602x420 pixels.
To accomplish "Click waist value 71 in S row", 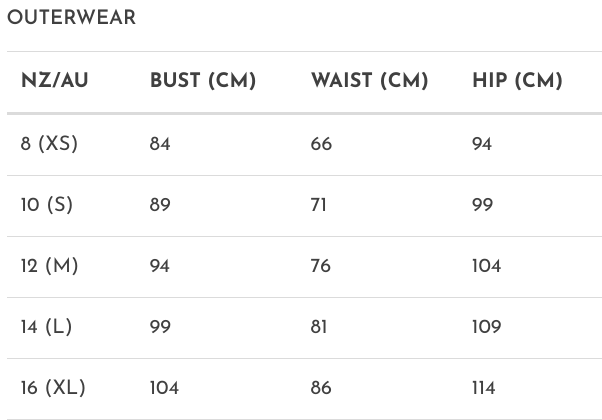I will point(319,205).
